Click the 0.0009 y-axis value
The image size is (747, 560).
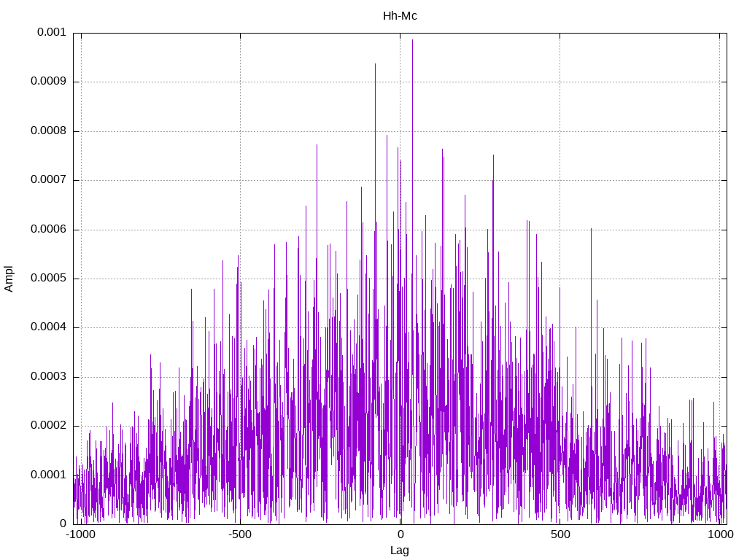(x=48, y=82)
